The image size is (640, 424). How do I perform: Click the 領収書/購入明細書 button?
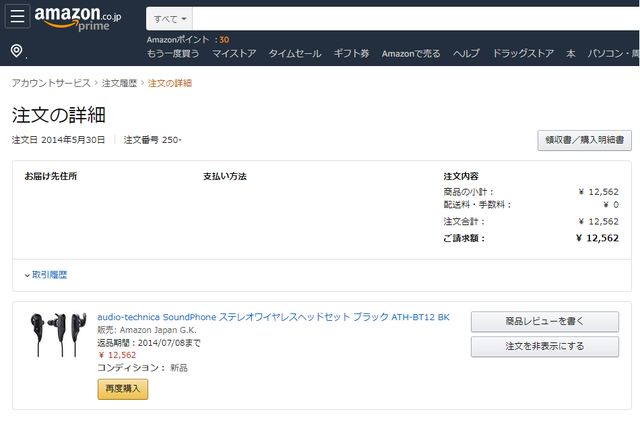coord(584,140)
